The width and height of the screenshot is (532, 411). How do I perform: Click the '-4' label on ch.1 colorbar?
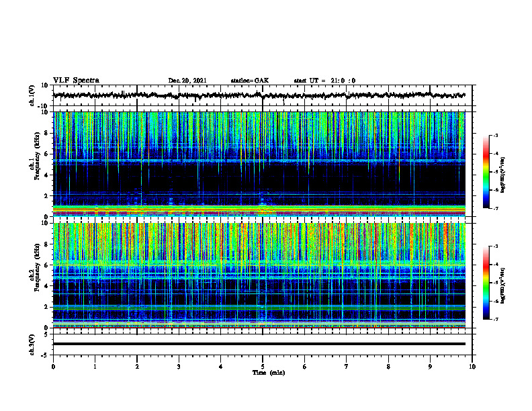[495, 154]
